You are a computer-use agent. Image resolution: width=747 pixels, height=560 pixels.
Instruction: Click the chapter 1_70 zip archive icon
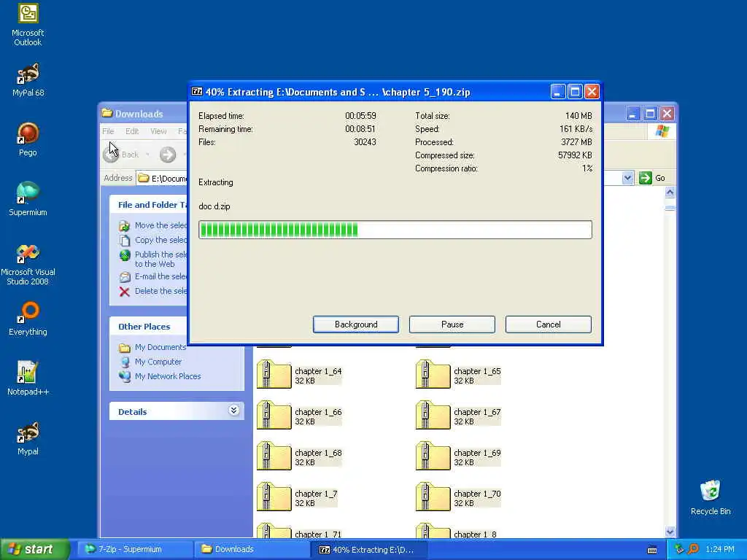(433, 497)
